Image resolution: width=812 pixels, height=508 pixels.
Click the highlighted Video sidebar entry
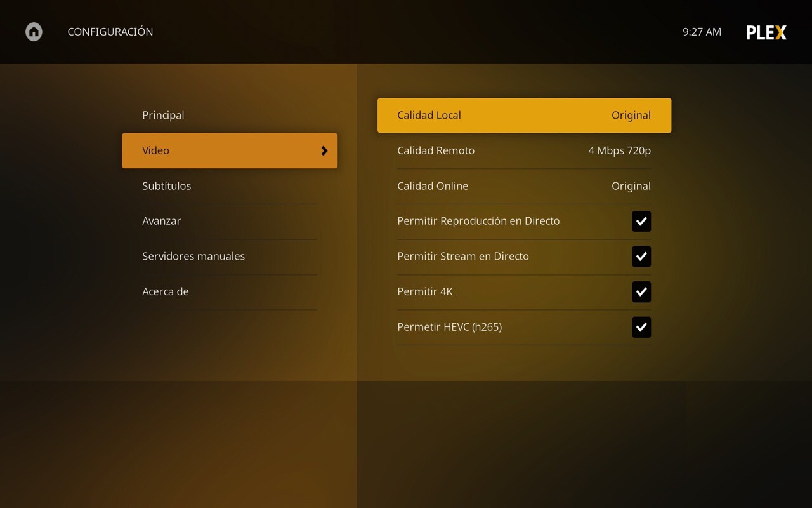tap(230, 150)
